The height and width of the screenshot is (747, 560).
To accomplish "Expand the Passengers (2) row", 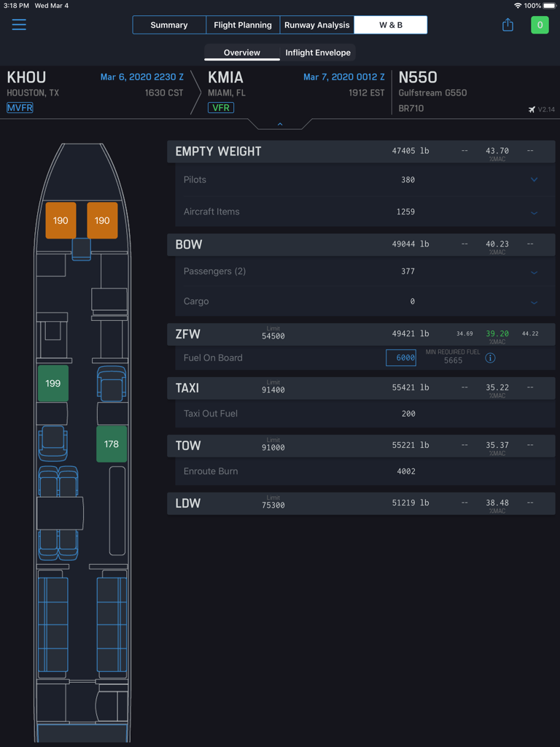I will click(534, 271).
